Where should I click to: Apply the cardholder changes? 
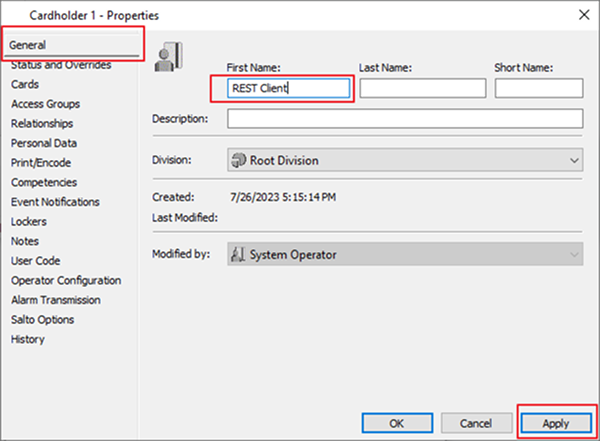tap(558, 423)
